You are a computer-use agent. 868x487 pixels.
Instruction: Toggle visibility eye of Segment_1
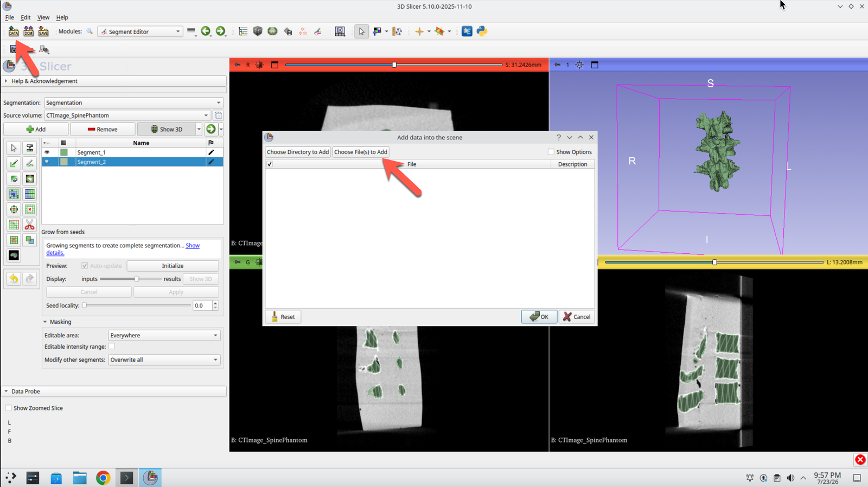tap(47, 152)
